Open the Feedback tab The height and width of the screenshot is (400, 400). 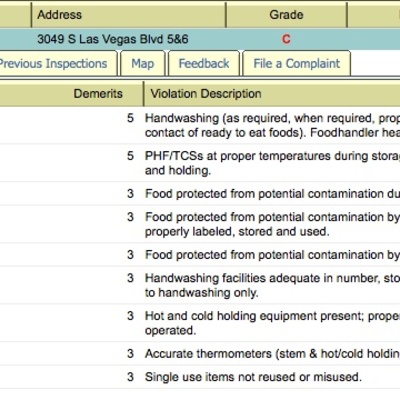pyautogui.click(x=204, y=63)
